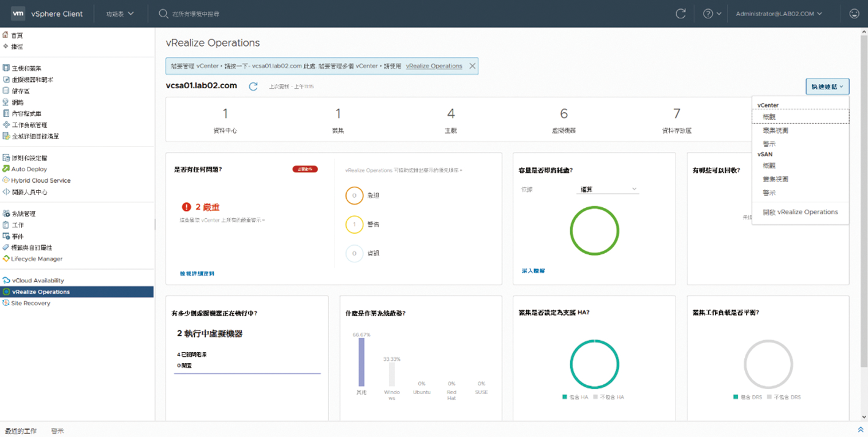This screenshot has height=437, width=868.
Task: Click the 警告 warning count circle
Action: 354,224
